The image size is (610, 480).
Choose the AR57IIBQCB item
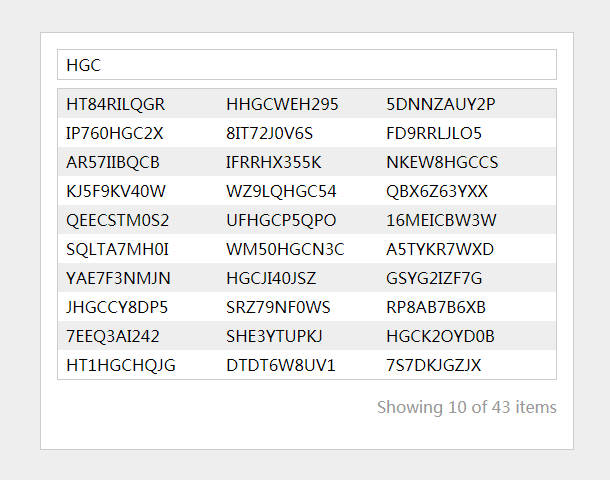tap(113, 162)
